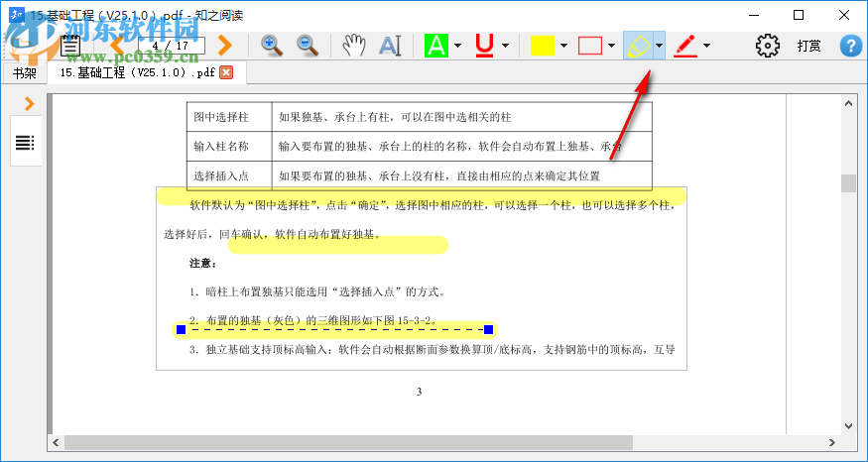
Task: Open help question mark
Action: pos(851,46)
